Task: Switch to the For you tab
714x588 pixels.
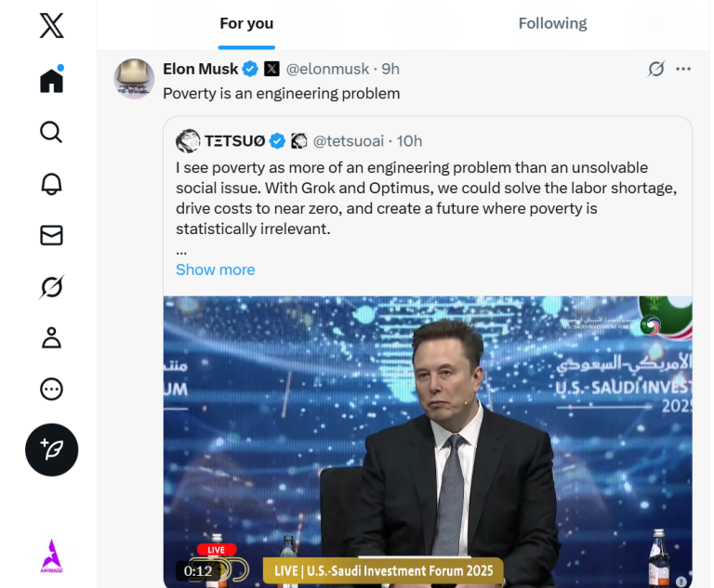Action: [246, 23]
